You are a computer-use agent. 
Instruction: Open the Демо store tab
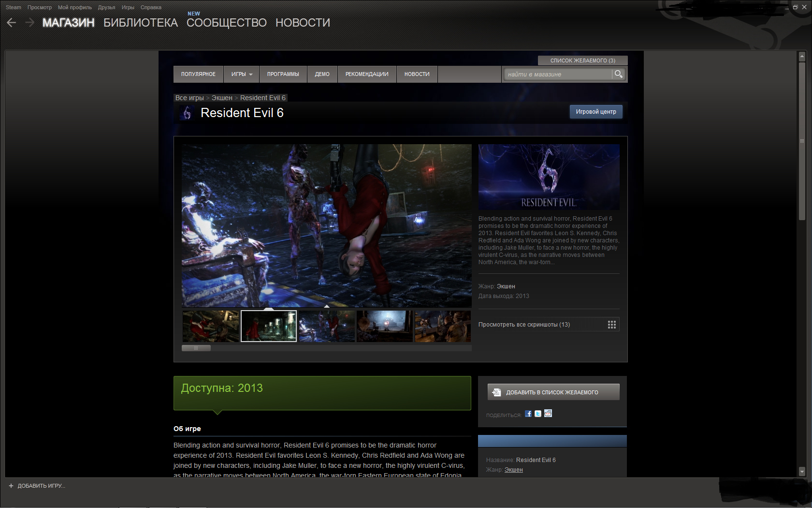[x=322, y=74]
